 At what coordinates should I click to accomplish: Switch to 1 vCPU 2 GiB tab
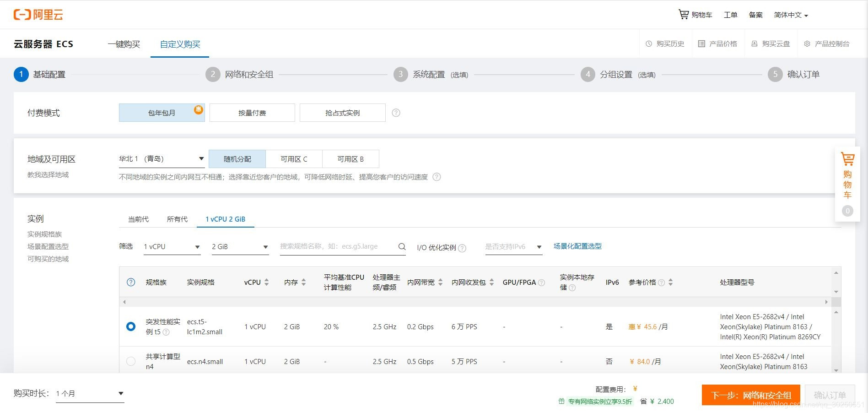226,219
